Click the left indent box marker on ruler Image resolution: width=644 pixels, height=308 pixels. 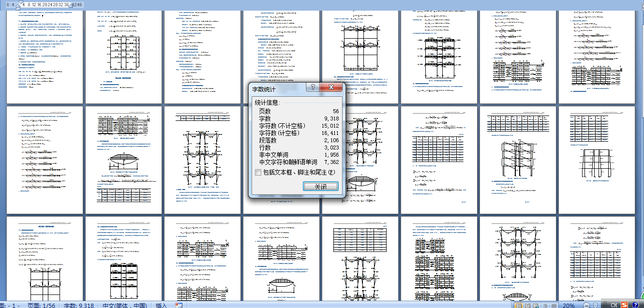pos(18,8)
